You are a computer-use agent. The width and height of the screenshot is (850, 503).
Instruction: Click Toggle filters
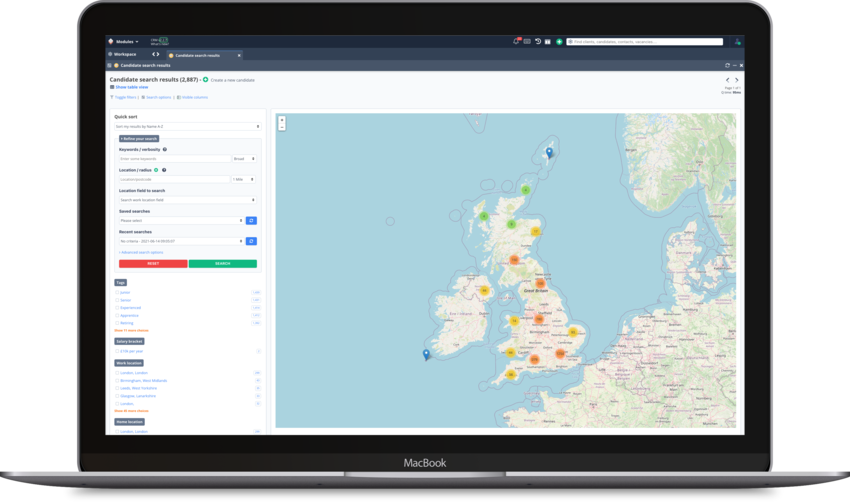pos(124,98)
